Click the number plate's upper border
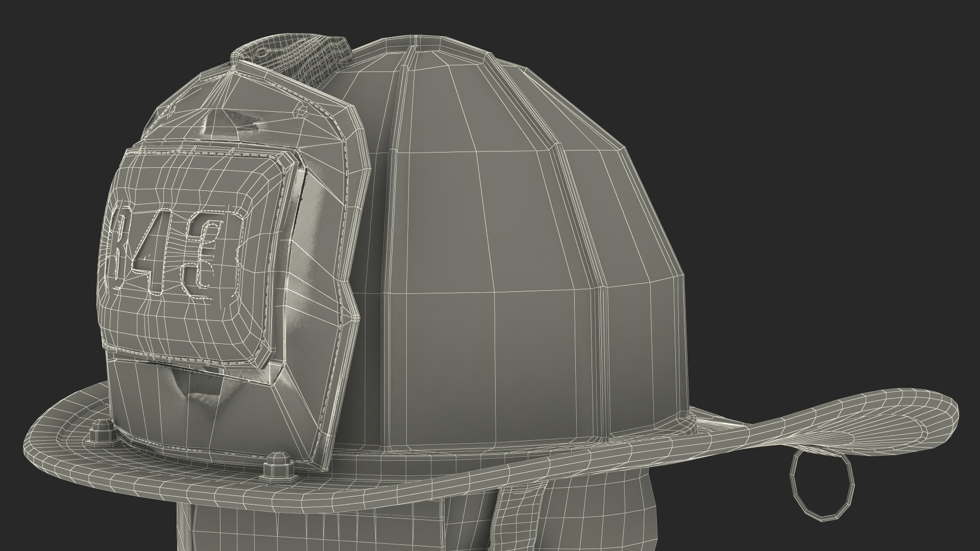Viewport: 980px width, 551px height. tap(204, 152)
